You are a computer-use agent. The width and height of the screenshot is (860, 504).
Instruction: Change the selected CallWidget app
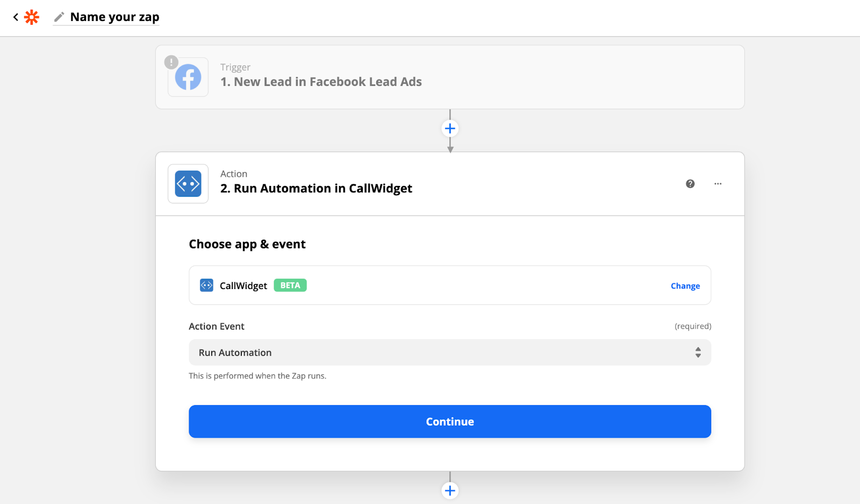pos(685,286)
